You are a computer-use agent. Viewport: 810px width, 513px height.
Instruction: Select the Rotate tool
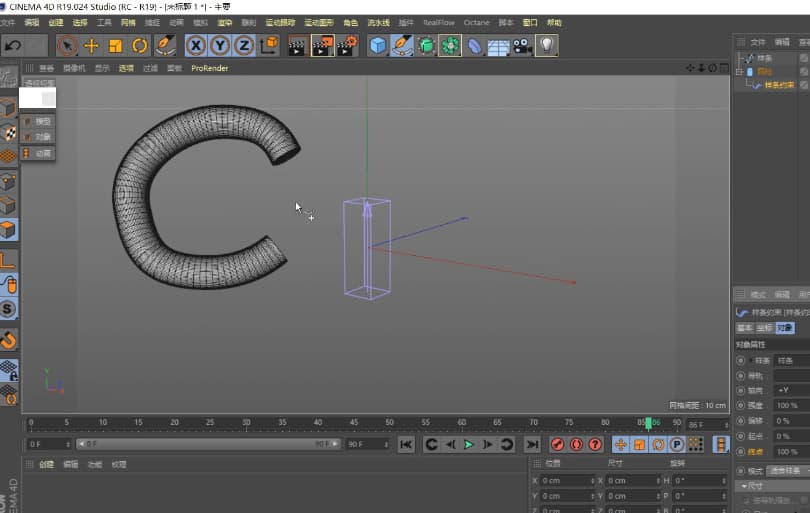coord(139,45)
